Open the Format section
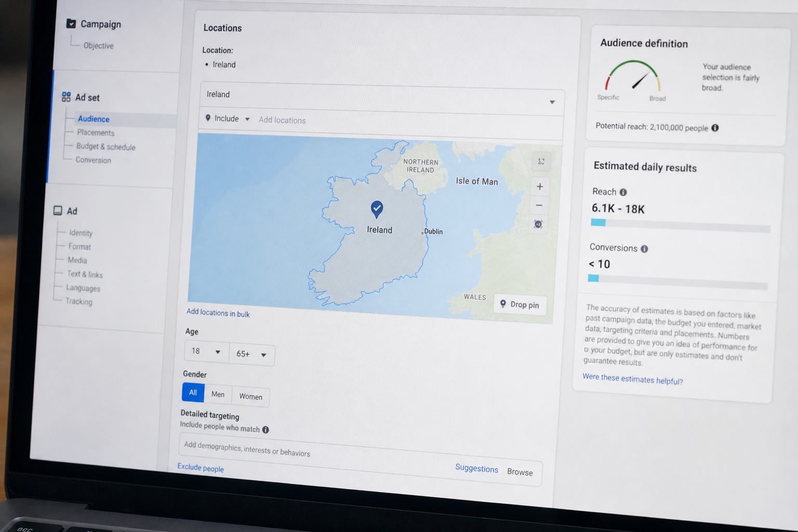The width and height of the screenshot is (798, 532). coord(79,247)
